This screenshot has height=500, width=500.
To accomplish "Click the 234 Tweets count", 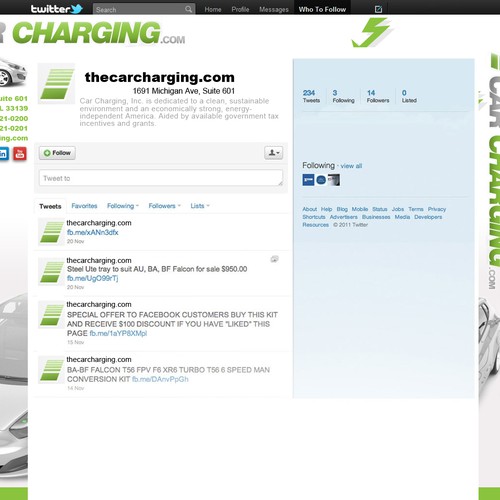I will click(311, 96).
